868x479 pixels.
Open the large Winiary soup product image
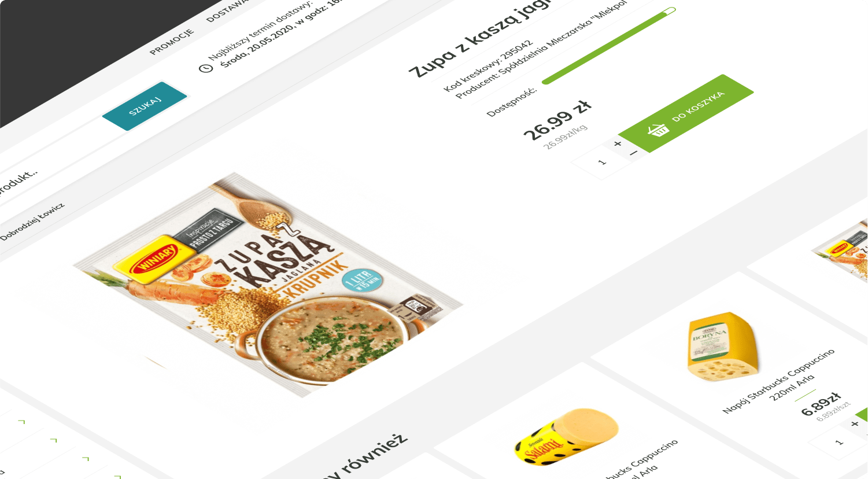click(267, 285)
